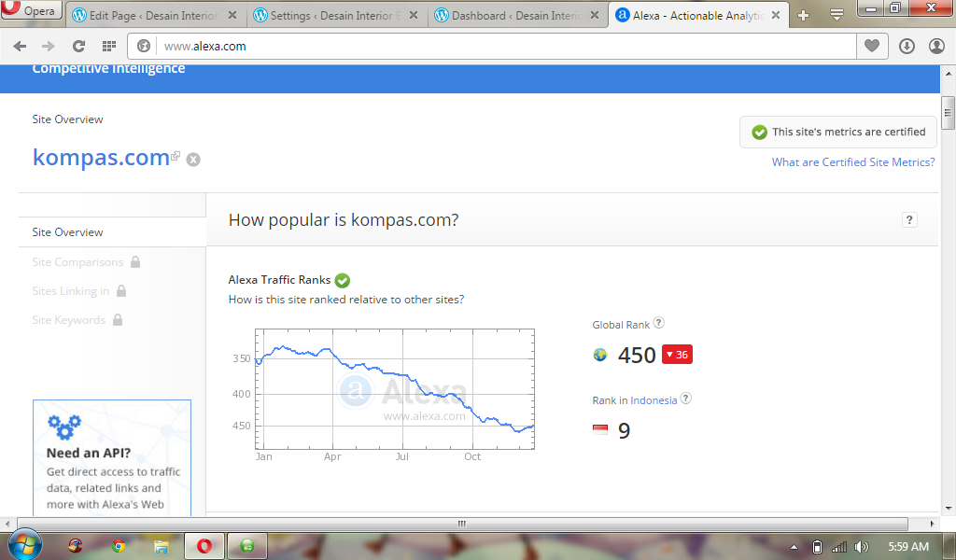The width and height of the screenshot is (956, 560).
Task: Click the global rank globe icon
Action: [600, 355]
